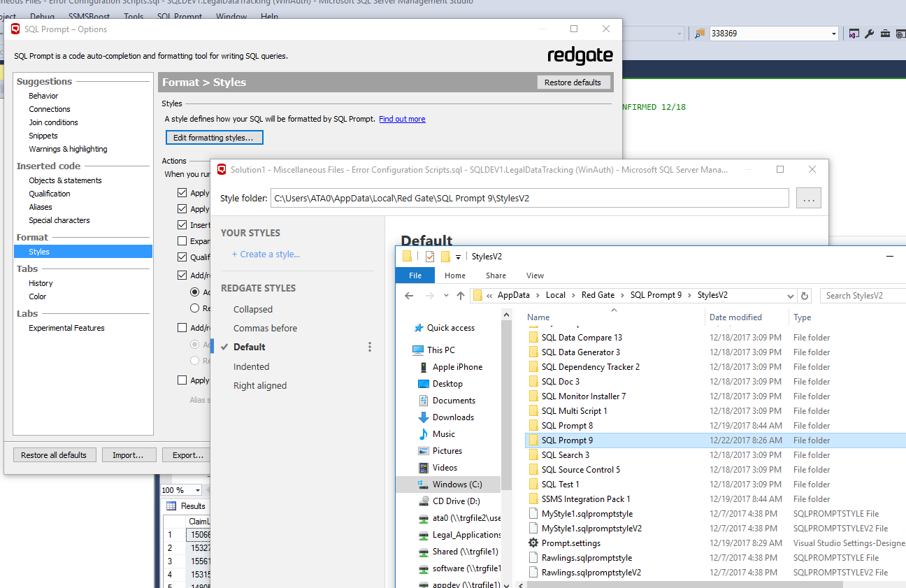Select Experimental Features under Labs
The width and height of the screenshot is (906, 588).
[66, 328]
